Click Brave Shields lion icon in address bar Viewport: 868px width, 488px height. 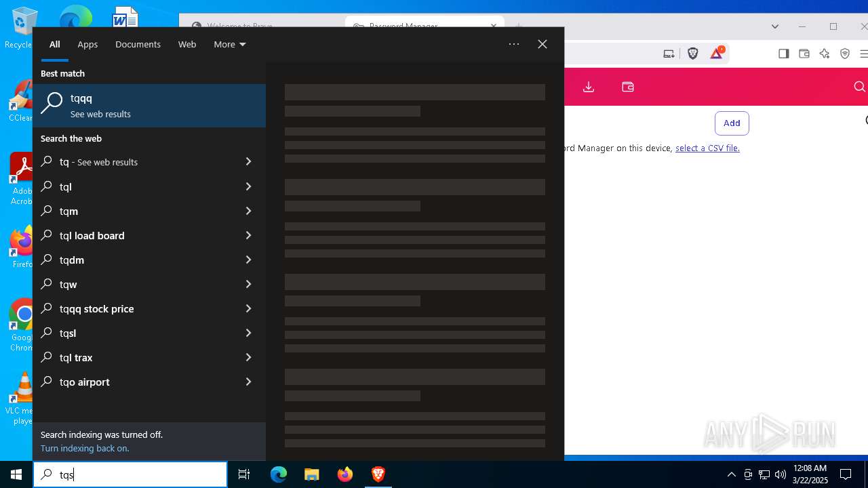pyautogui.click(x=693, y=54)
